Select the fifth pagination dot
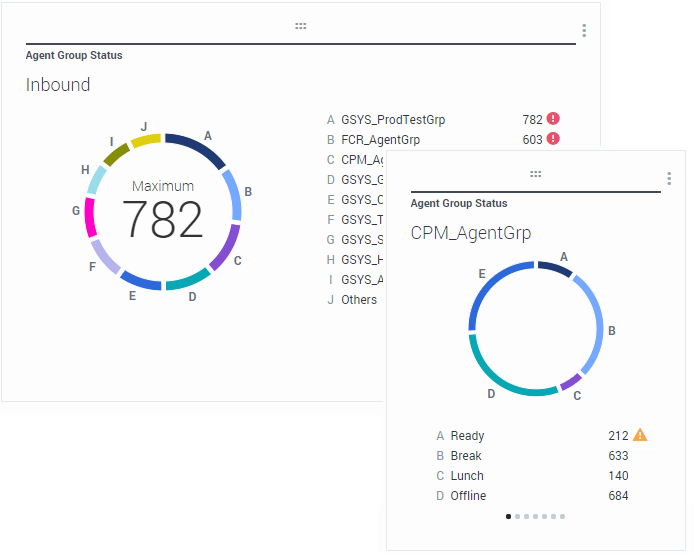 pos(544,517)
